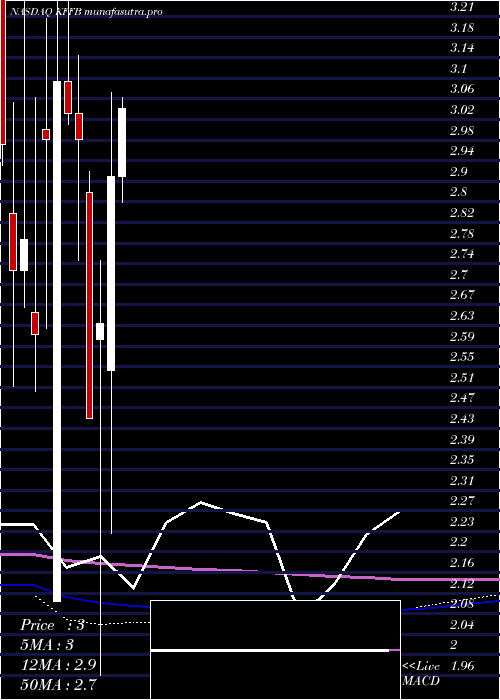Viewport: 500px width, 700px height.
Task: Click the 2.98 price axis label
Action: coord(462,131)
